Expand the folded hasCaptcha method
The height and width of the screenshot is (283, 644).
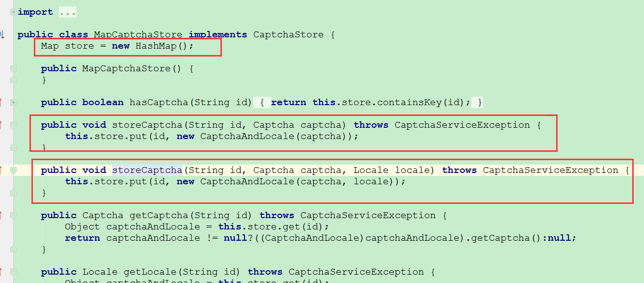[x=13, y=102]
